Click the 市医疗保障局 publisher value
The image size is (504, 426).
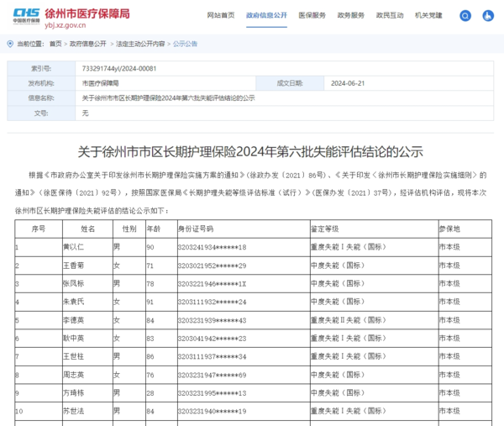[x=100, y=83]
